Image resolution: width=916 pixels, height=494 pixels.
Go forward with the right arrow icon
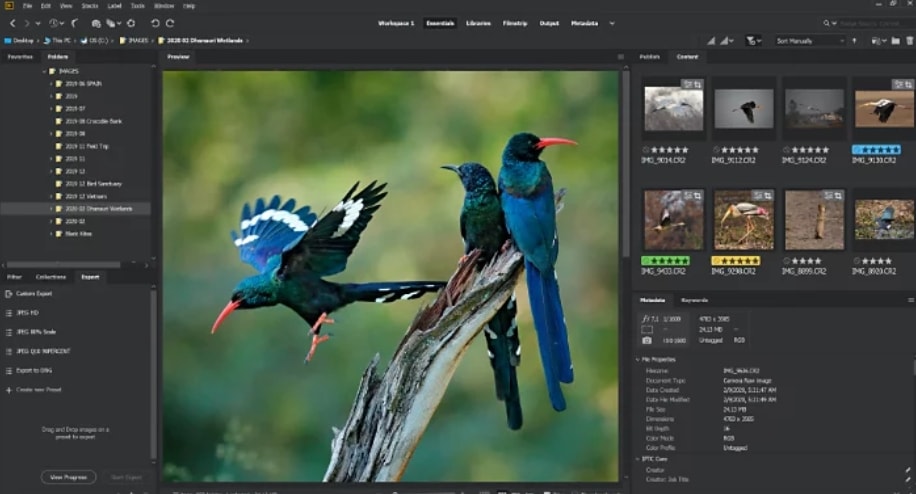(26, 23)
